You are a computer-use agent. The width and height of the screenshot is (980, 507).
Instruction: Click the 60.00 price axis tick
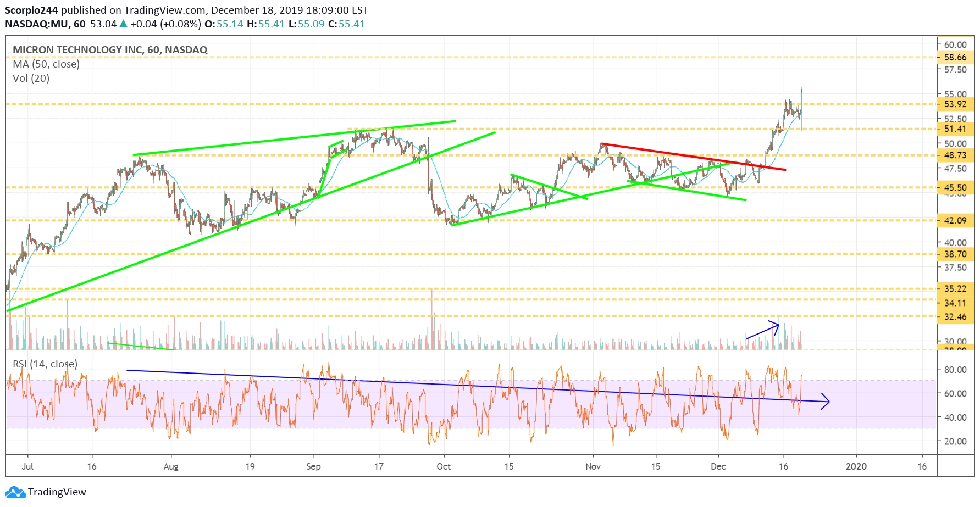click(955, 44)
